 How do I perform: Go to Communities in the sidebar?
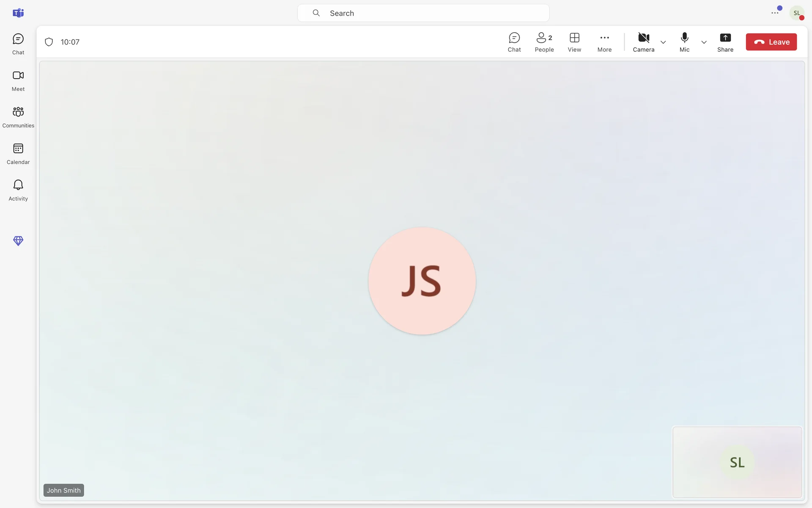18,117
